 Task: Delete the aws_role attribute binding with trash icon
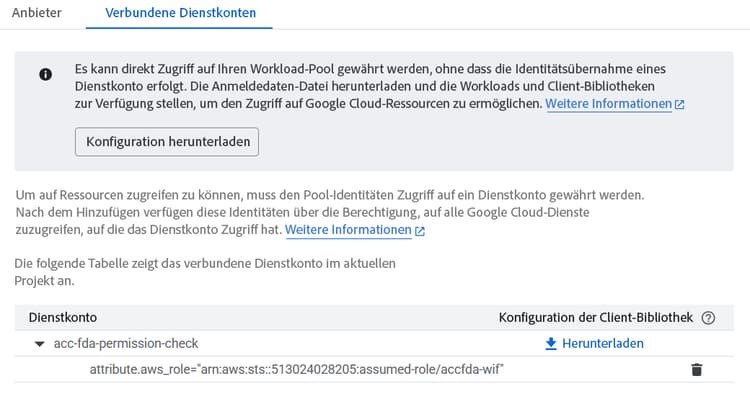(x=697, y=370)
